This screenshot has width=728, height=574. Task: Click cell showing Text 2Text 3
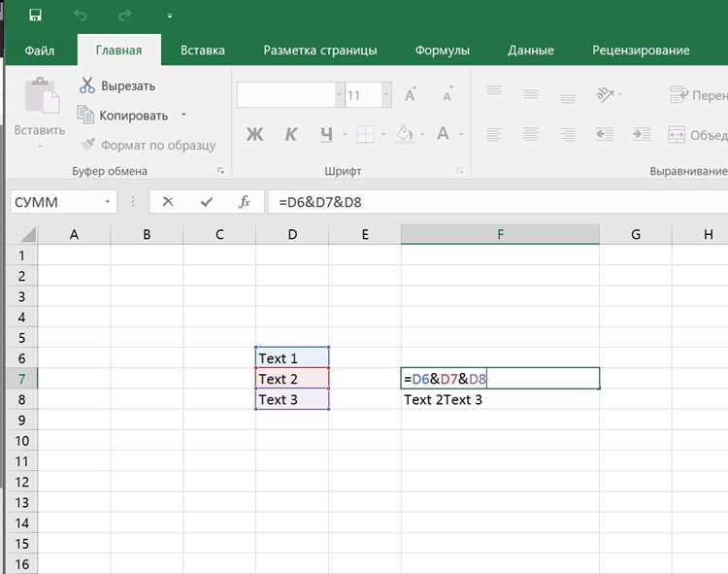click(500, 399)
